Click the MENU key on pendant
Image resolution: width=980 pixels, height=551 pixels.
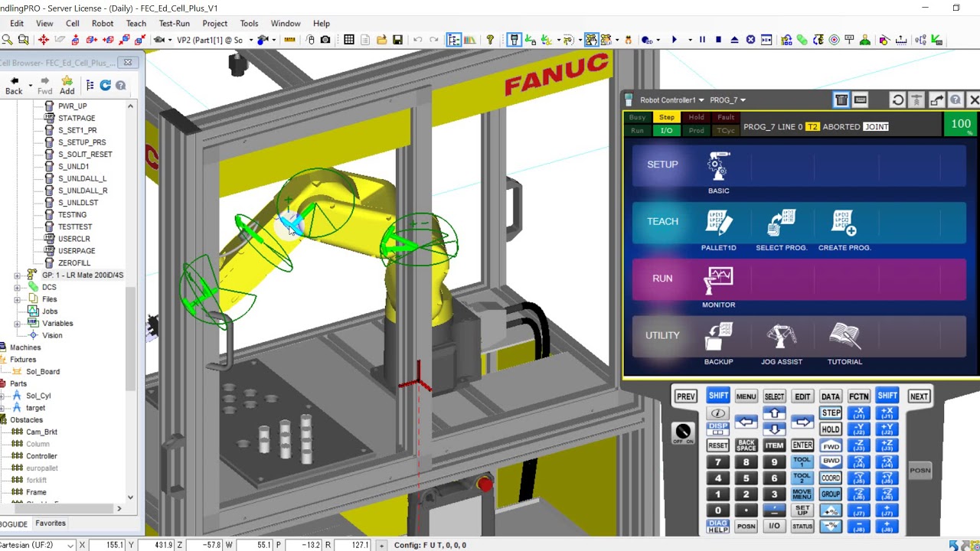(746, 396)
